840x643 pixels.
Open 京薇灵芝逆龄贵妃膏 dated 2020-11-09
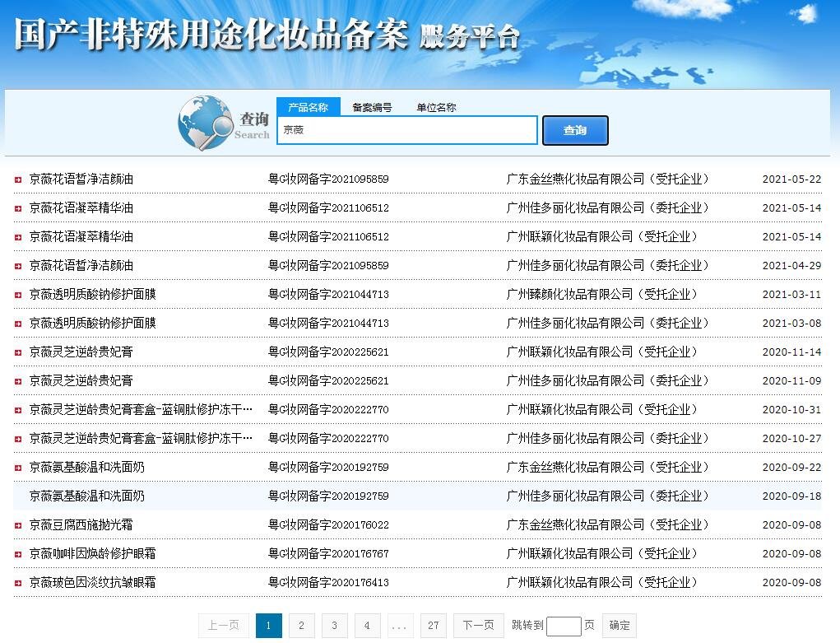click(81, 381)
